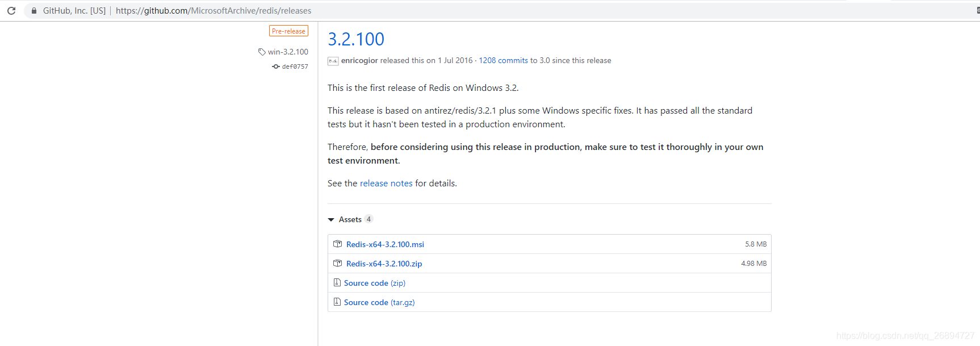Screen dimensions: 980x346
Task: Download Source code (tar.gz)
Action: (379, 302)
